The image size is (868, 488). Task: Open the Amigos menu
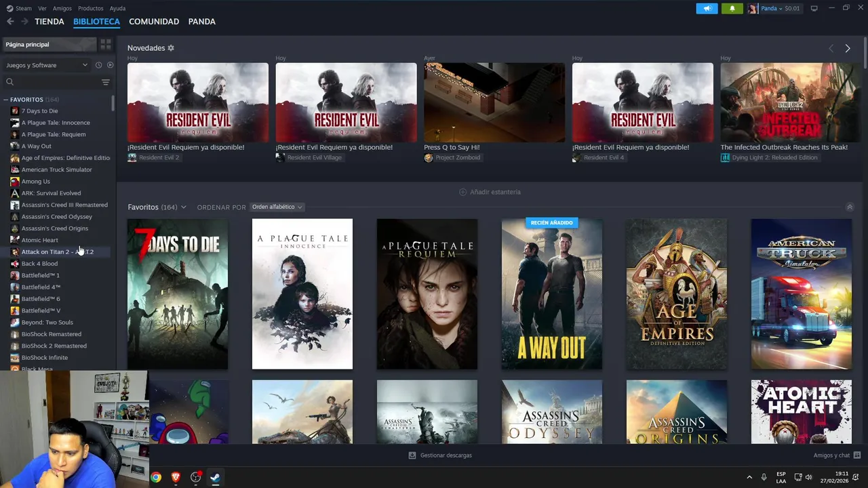pos(62,9)
